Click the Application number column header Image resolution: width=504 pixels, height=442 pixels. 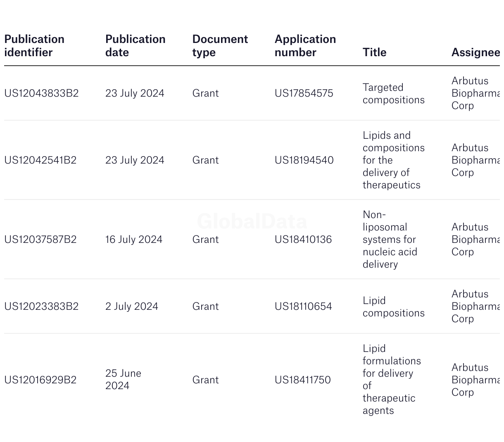(305, 46)
